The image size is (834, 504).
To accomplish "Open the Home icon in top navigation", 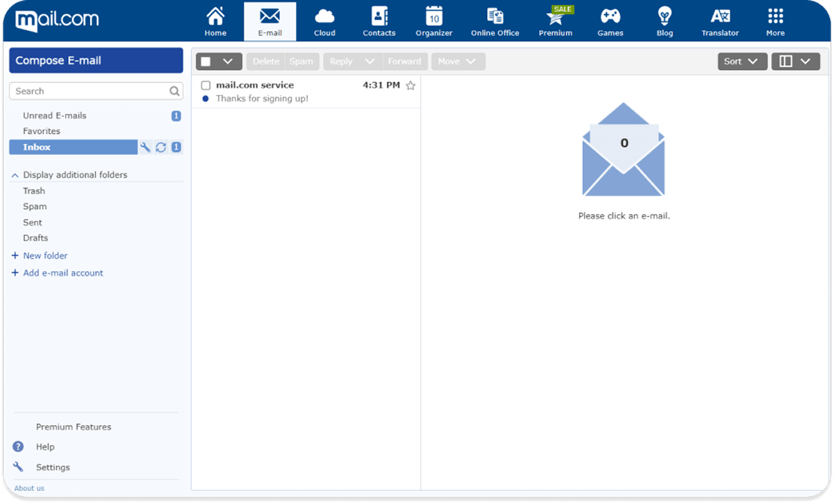I will coord(215,16).
